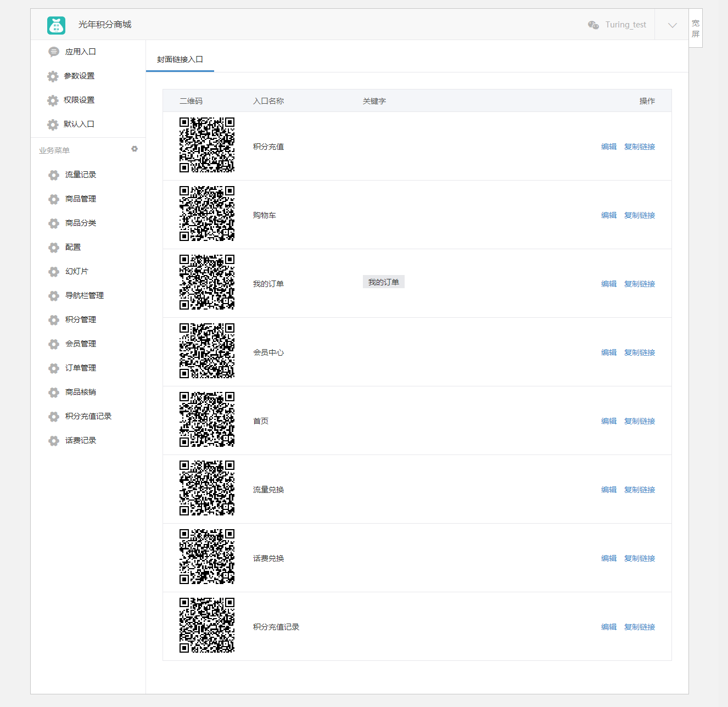
Task: Copy the link for 积分充值记录 entry
Action: coord(640,627)
